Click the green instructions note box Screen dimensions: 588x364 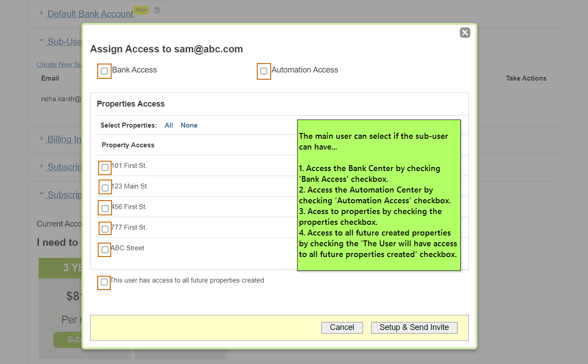(379, 195)
